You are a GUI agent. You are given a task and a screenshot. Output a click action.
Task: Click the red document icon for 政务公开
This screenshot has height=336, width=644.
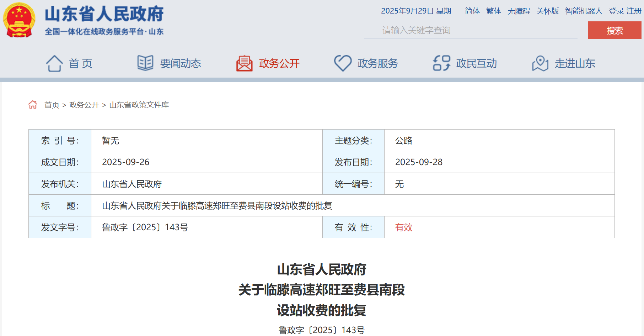click(244, 63)
